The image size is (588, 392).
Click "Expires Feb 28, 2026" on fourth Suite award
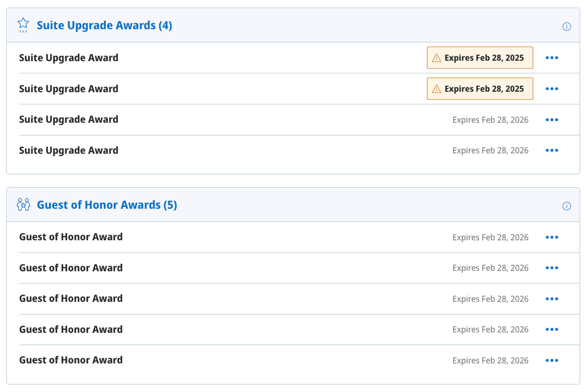click(x=490, y=150)
